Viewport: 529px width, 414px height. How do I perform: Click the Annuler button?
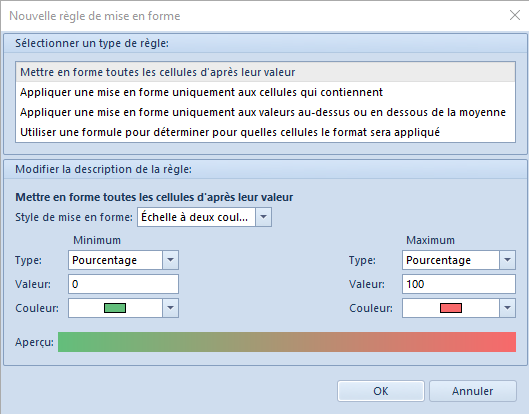[x=473, y=391]
